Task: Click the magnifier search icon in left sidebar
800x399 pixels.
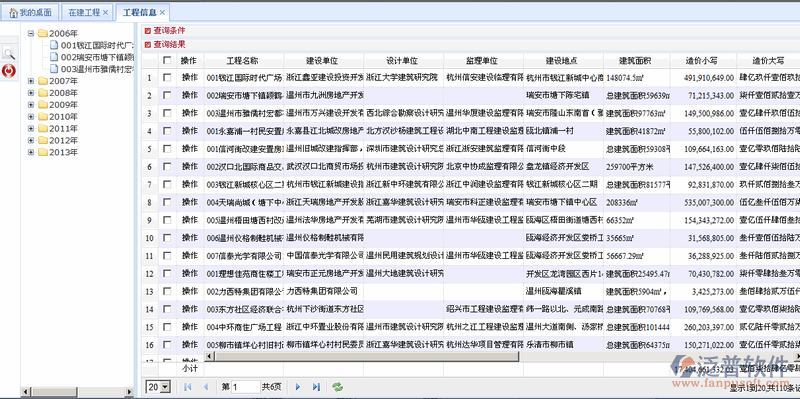Action: pyautogui.click(x=9, y=54)
